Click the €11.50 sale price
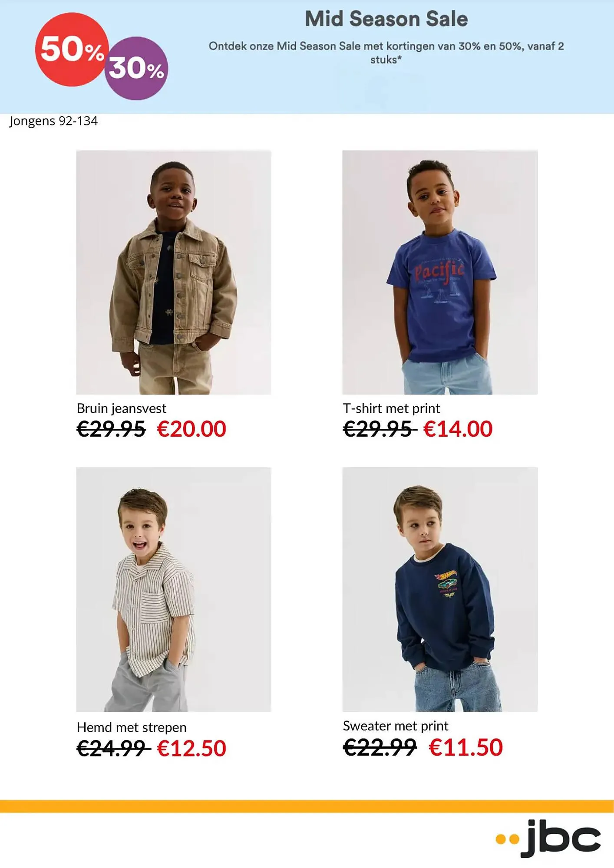Viewport: 614px width, 868px height. coord(465,747)
